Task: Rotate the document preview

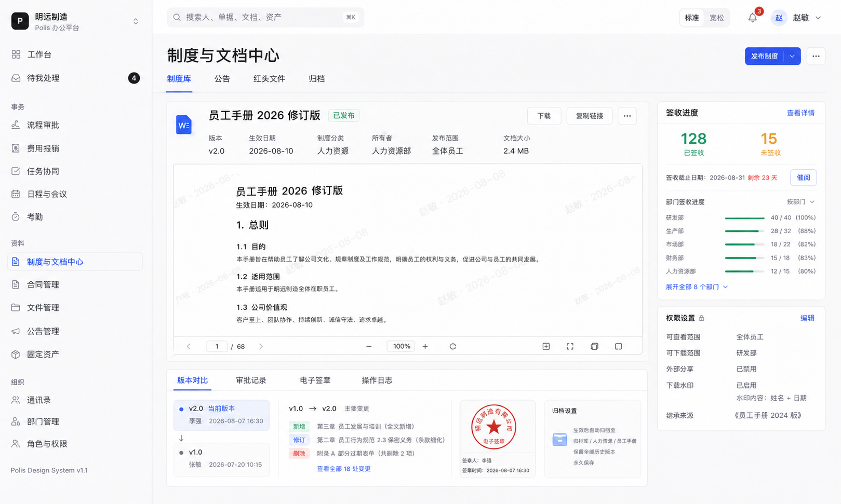Action: click(x=453, y=346)
